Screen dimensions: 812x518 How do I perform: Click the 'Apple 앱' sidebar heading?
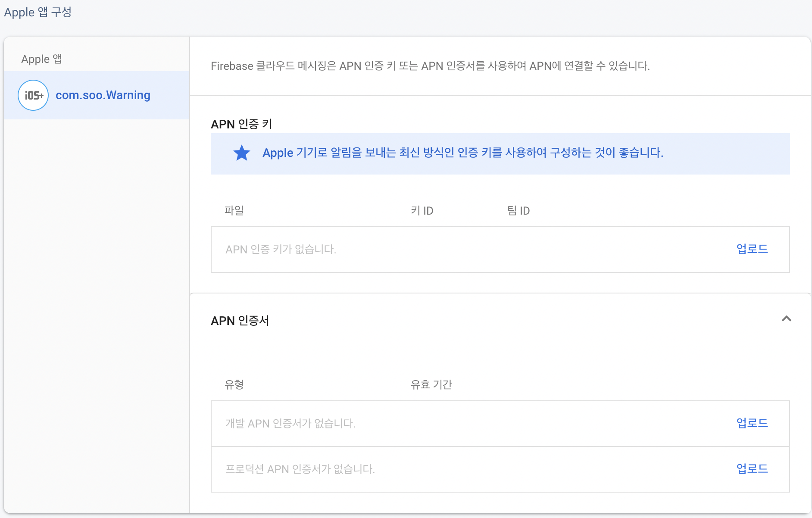coord(42,59)
